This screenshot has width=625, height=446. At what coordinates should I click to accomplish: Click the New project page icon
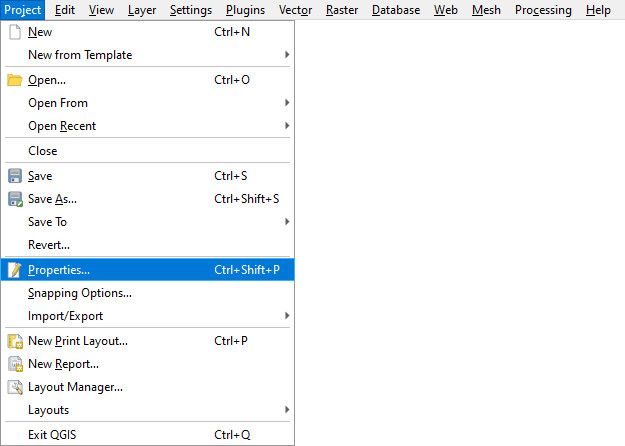pos(15,32)
